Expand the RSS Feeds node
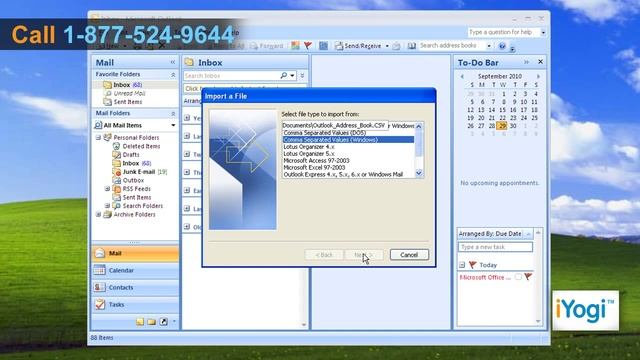Image resolution: width=640 pixels, height=360 pixels. [x=107, y=189]
